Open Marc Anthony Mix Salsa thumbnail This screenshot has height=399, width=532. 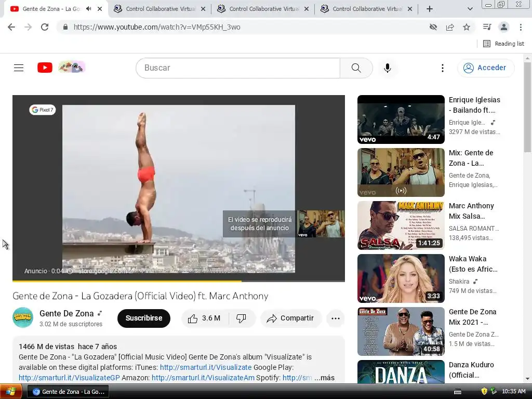point(401,225)
